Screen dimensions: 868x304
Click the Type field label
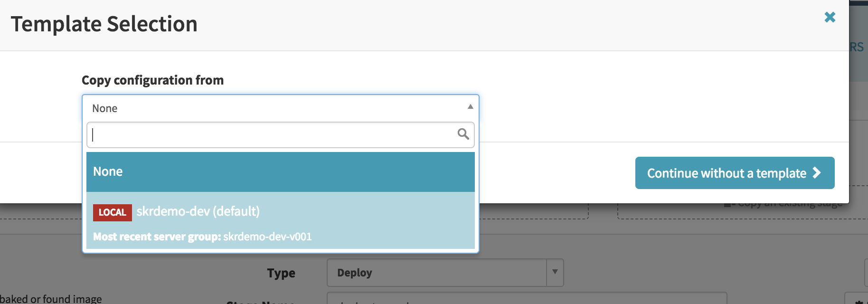click(281, 273)
